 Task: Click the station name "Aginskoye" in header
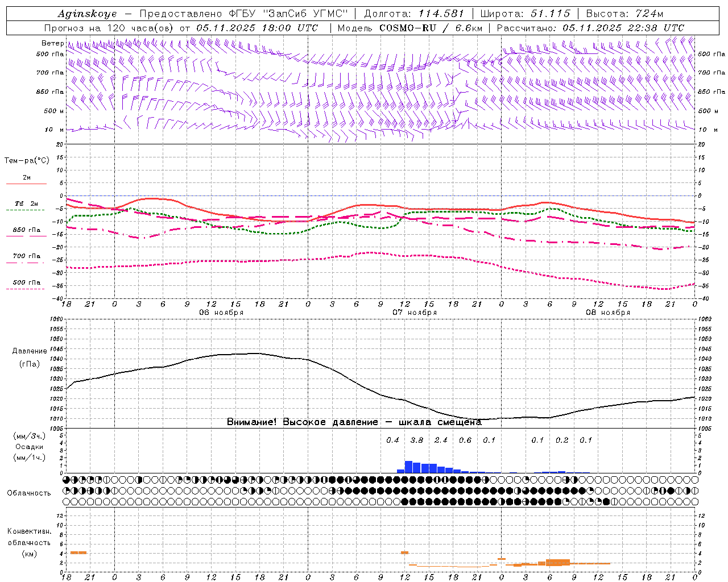pyautogui.click(x=88, y=14)
